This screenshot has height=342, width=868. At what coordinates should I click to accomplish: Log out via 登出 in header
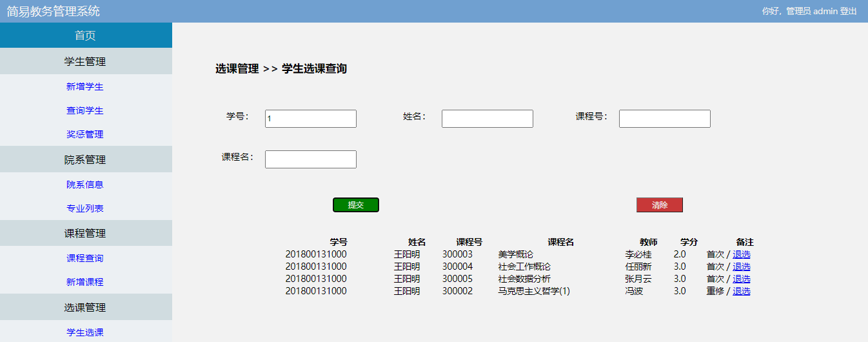click(849, 11)
